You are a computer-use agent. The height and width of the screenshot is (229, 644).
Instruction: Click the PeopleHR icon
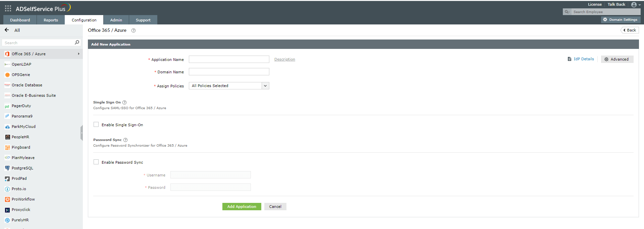coord(7,137)
